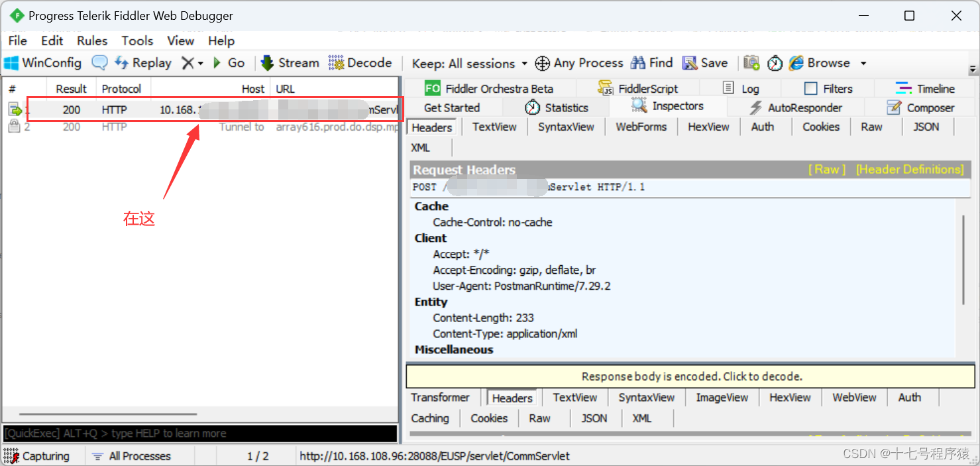Select request Cookies inspector tab
The width and height of the screenshot is (980, 466).
[x=821, y=127]
